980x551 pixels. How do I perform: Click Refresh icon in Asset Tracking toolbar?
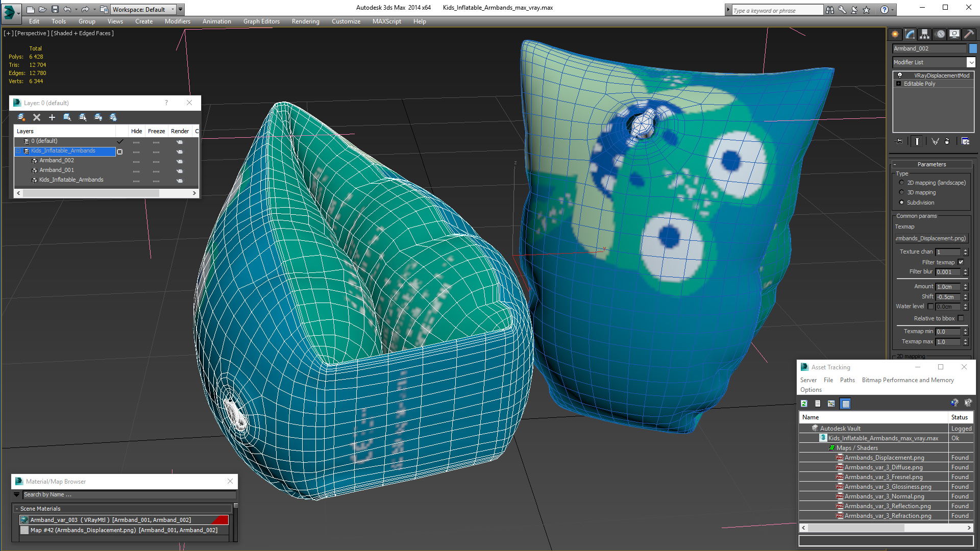pyautogui.click(x=804, y=404)
